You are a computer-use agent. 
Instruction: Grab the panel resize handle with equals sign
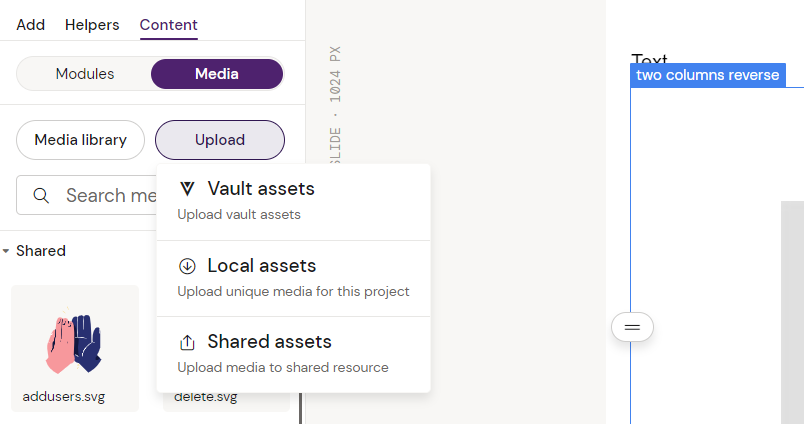(632, 327)
